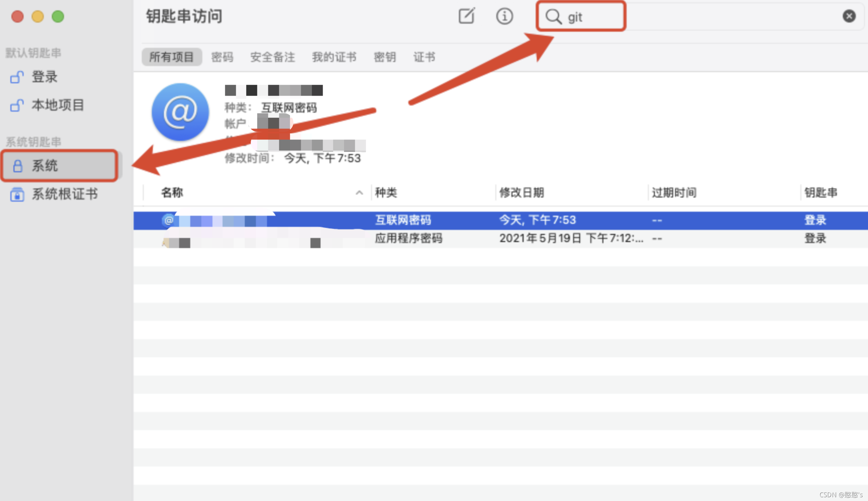Image resolution: width=868 pixels, height=501 pixels.
Task: Sort list by the 种类 column header
Action: pos(386,192)
